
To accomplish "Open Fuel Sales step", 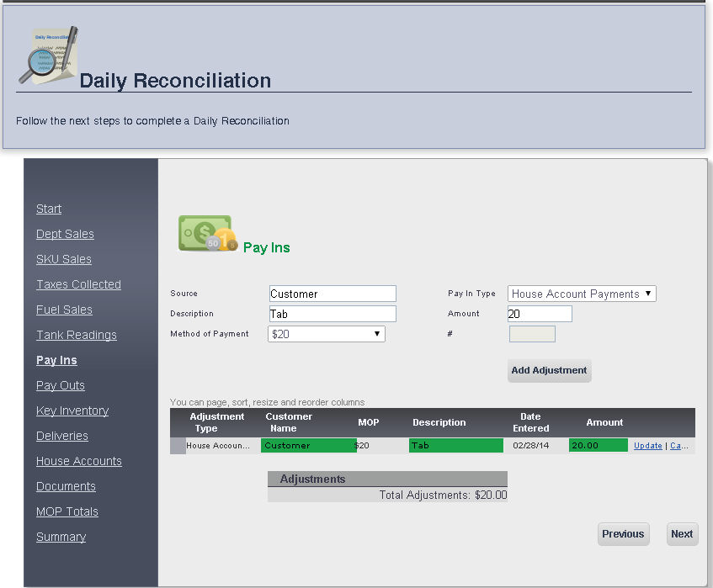I will pyautogui.click(x=64, y=310).
